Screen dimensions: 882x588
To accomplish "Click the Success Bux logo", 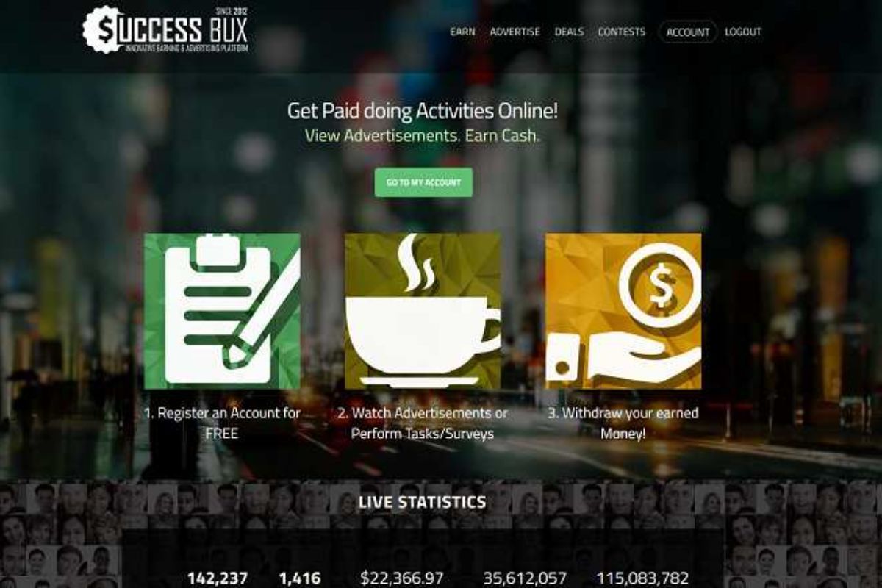I will (x=165, y=29).
